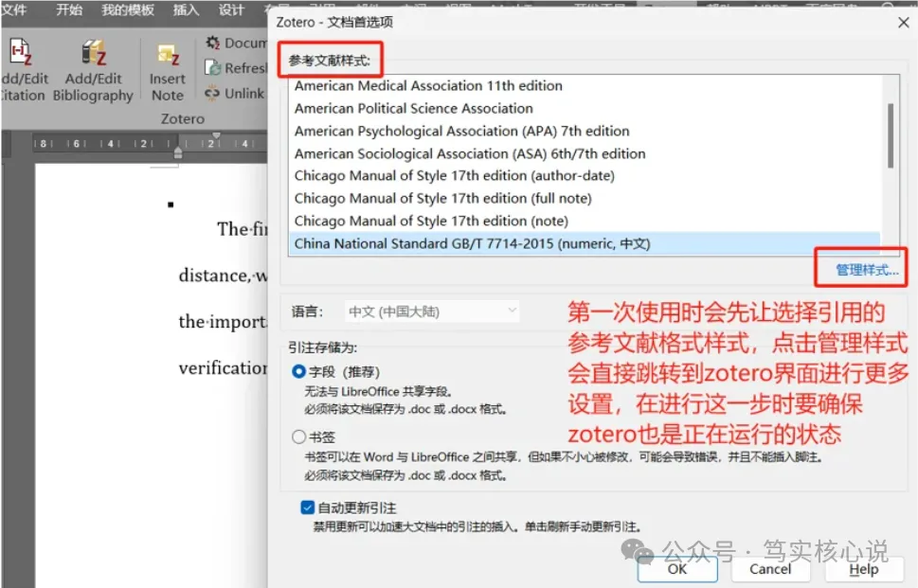Viewport: 918px width, 588px height.
Task: Toggle the 自动更新引注 checkbox
Action: click(308, 508)
